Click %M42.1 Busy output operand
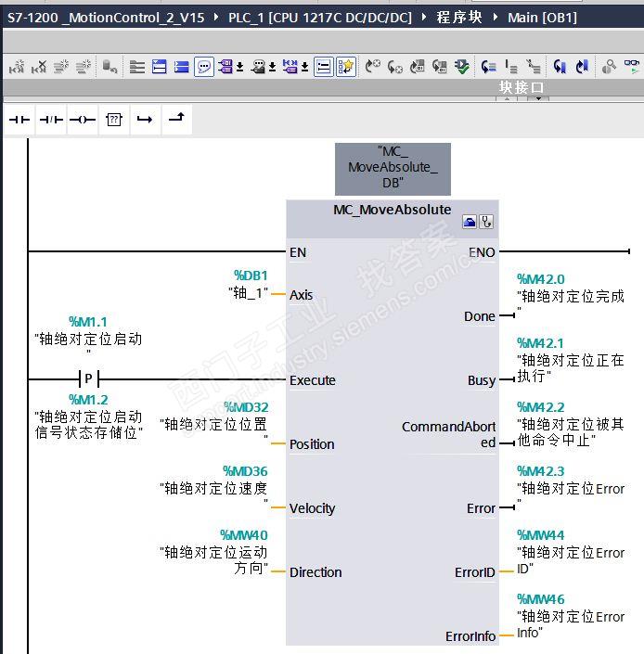Viewport: 644px width, 654px height. click(540, 343)
